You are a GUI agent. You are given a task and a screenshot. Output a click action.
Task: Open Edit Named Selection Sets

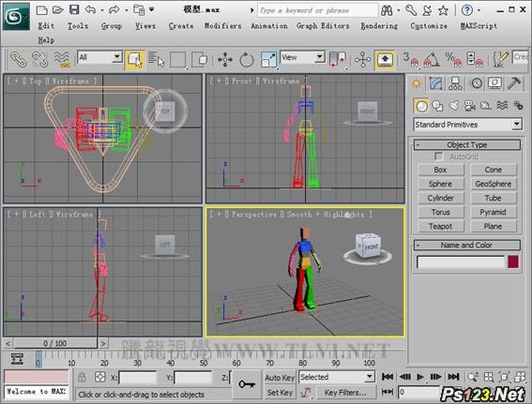(500, 60)
